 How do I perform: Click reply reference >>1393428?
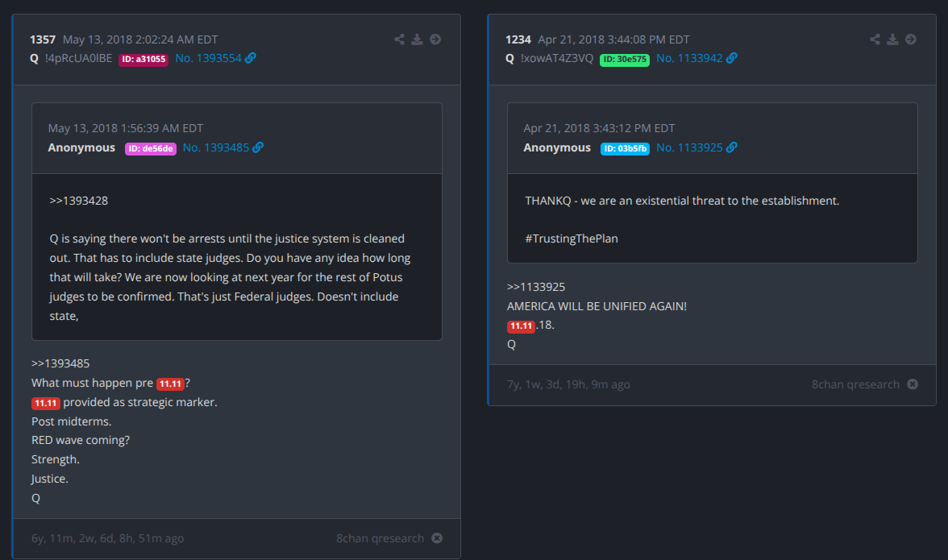pos(79,201)
